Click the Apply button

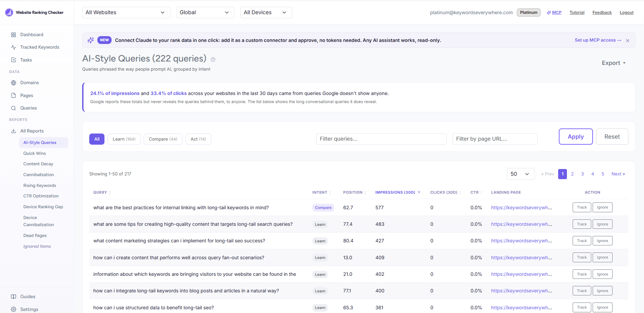[x=576, y=137]
